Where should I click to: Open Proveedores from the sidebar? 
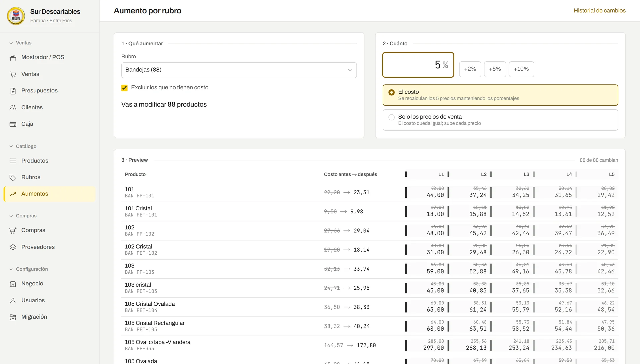[50, 247]
